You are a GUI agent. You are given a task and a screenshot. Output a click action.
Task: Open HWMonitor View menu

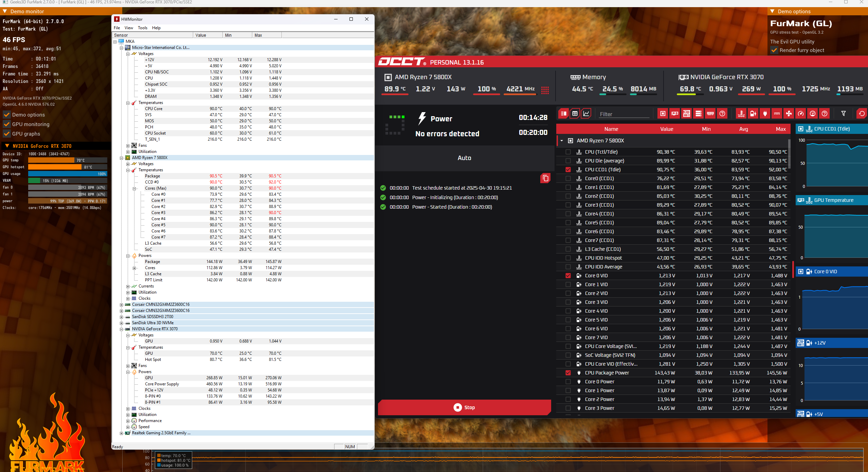pos(129,28)
